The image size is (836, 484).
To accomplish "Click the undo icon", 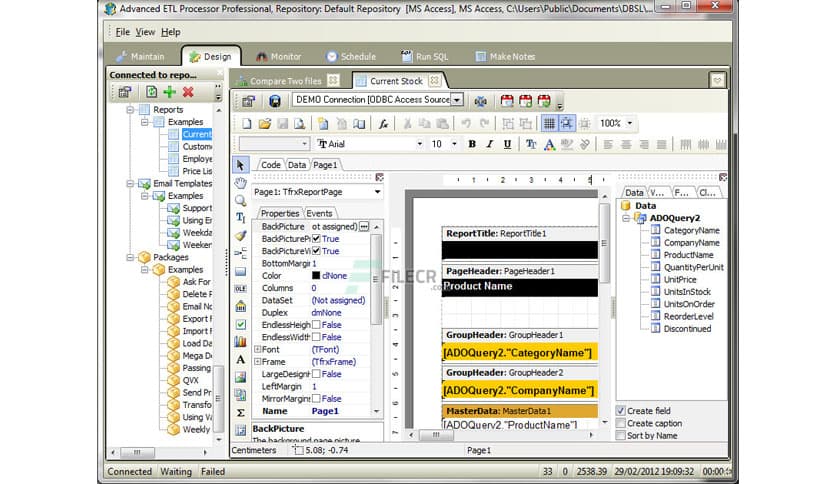I will point(466,124).
